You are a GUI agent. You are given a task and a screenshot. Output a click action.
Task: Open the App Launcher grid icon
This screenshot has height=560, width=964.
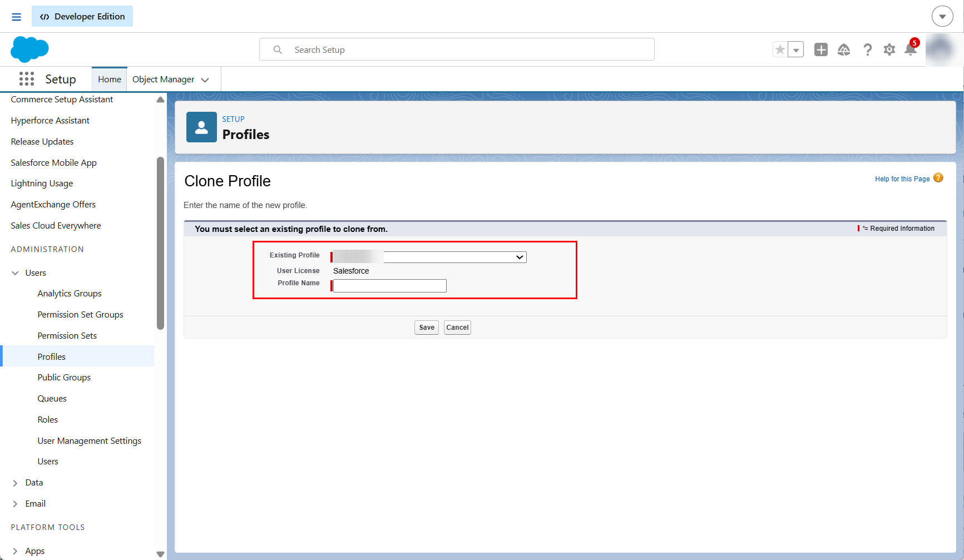27,79
